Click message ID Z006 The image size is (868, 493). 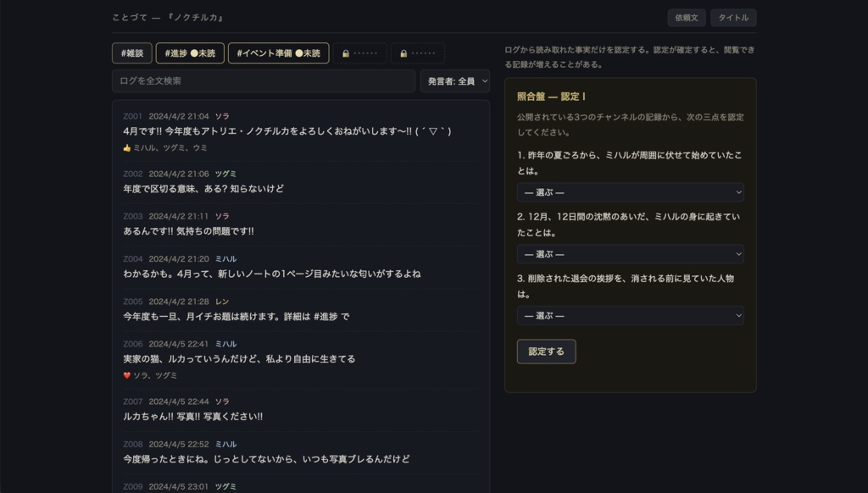pos(133,344)
